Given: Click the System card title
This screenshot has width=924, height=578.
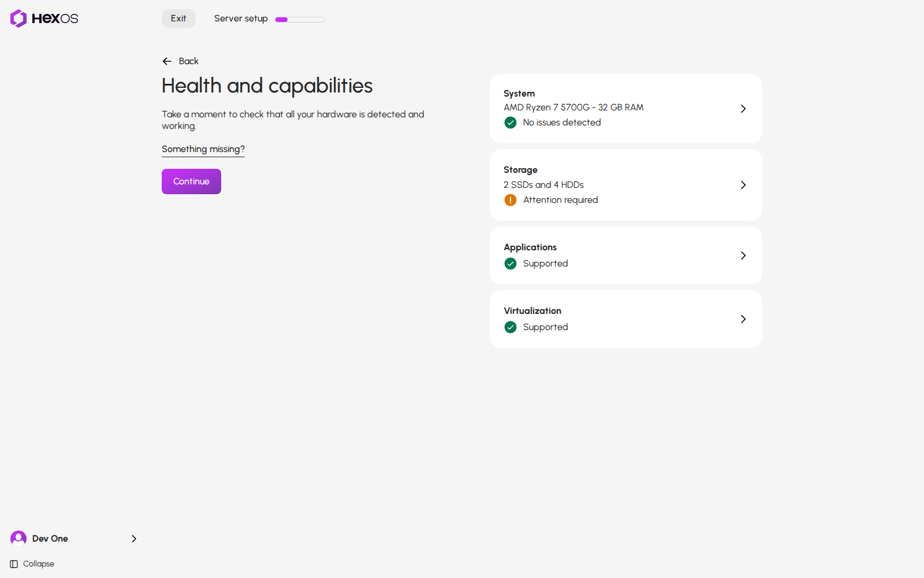Looking at the screenshot, I should pyautogui.click(x=519, y=94).
